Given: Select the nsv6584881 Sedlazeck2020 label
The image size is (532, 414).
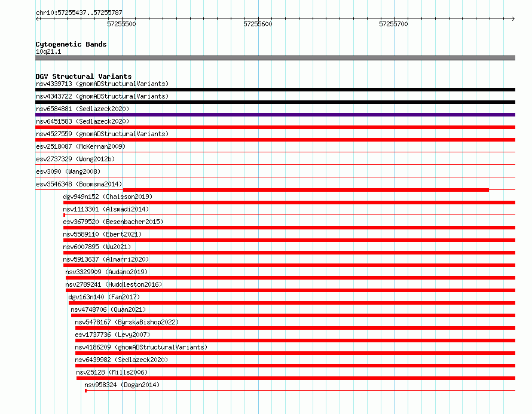Looking at the screenshot, I should pos(82,109).
